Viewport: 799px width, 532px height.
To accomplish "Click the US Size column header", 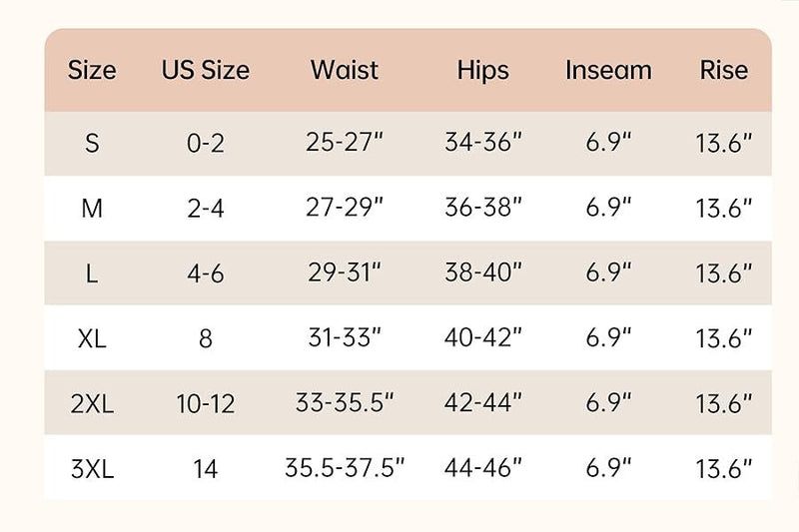I will click(x=206, y=71).
